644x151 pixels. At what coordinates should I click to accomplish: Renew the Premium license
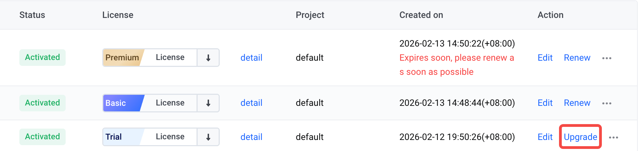(x=577, y=58)
